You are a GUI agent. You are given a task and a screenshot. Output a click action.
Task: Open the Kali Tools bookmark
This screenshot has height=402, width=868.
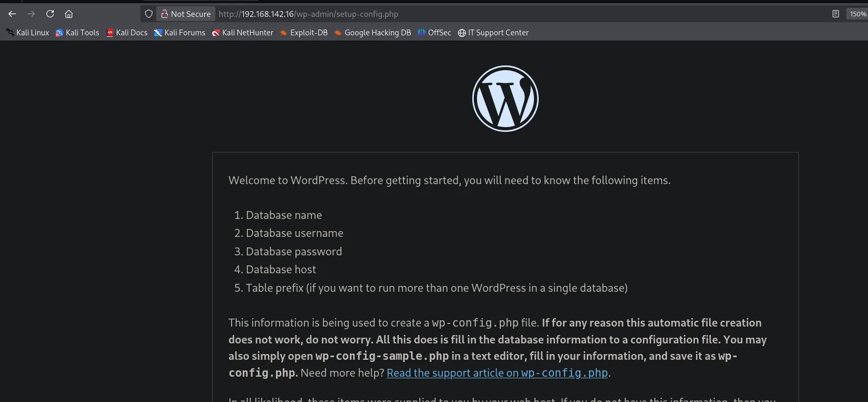(x=78, y=33)
